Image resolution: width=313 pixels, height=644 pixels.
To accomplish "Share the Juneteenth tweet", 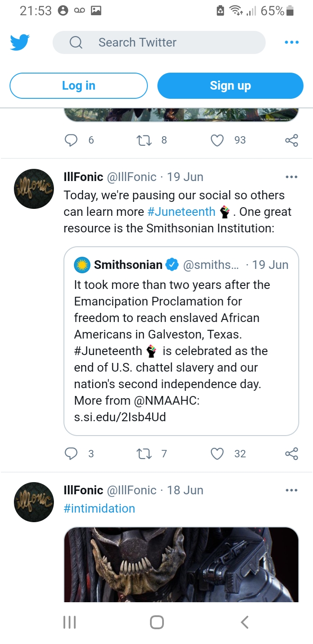I will tap(291, 453).
